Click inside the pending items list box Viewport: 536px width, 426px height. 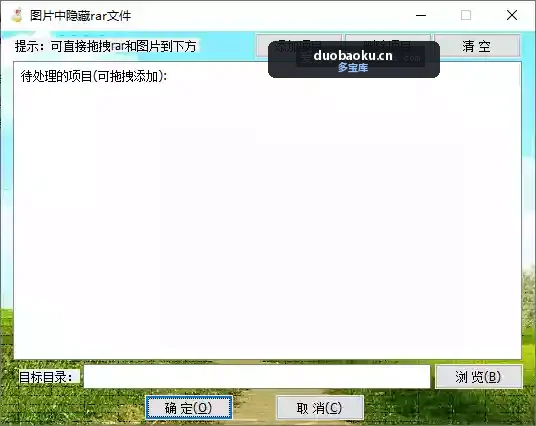click(x=267, y=210)
